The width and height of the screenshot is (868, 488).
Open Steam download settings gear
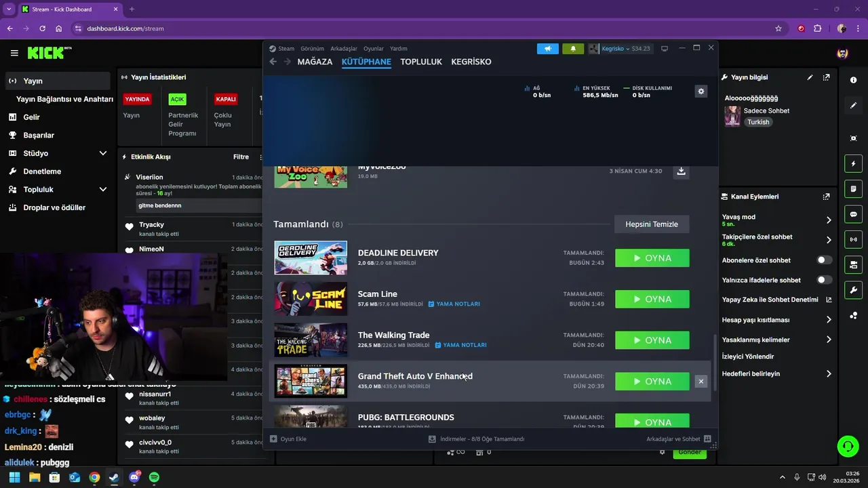click(701, 91)
